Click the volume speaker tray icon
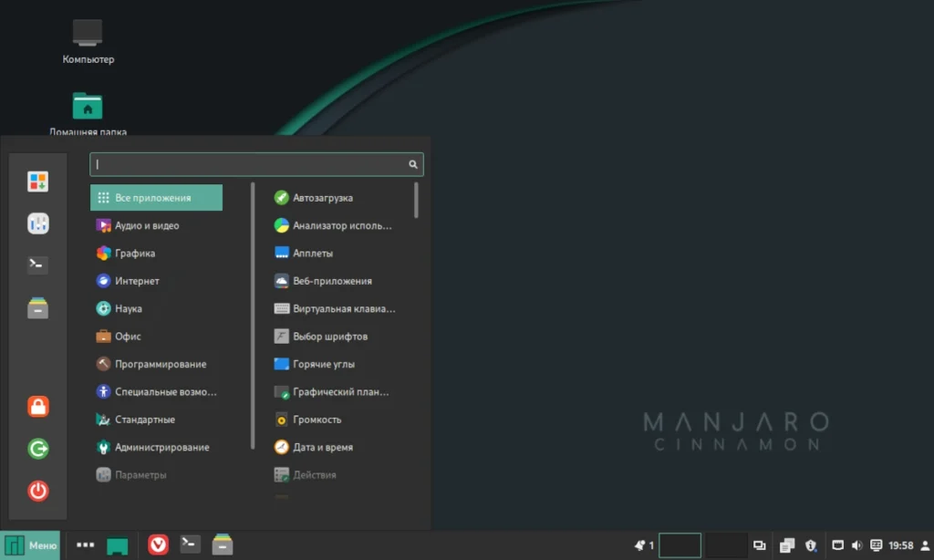 point(856,545)
